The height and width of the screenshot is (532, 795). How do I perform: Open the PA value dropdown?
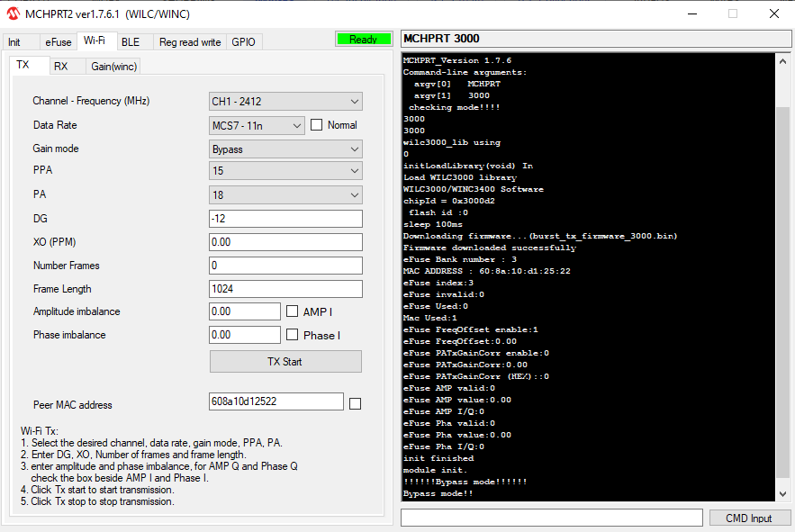pyautogui.click(x=285, y=195)
